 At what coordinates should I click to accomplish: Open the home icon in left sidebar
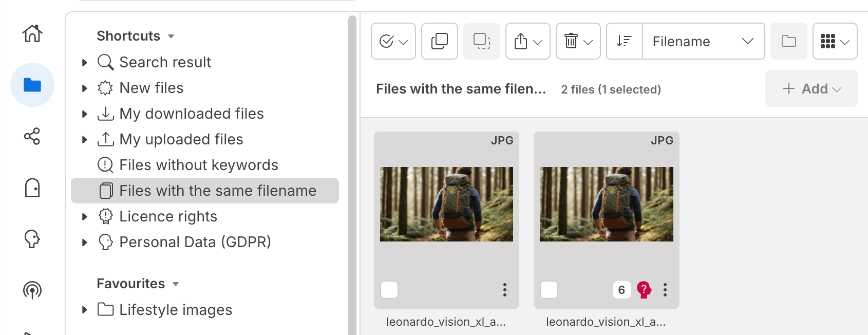tap(32, 34)
